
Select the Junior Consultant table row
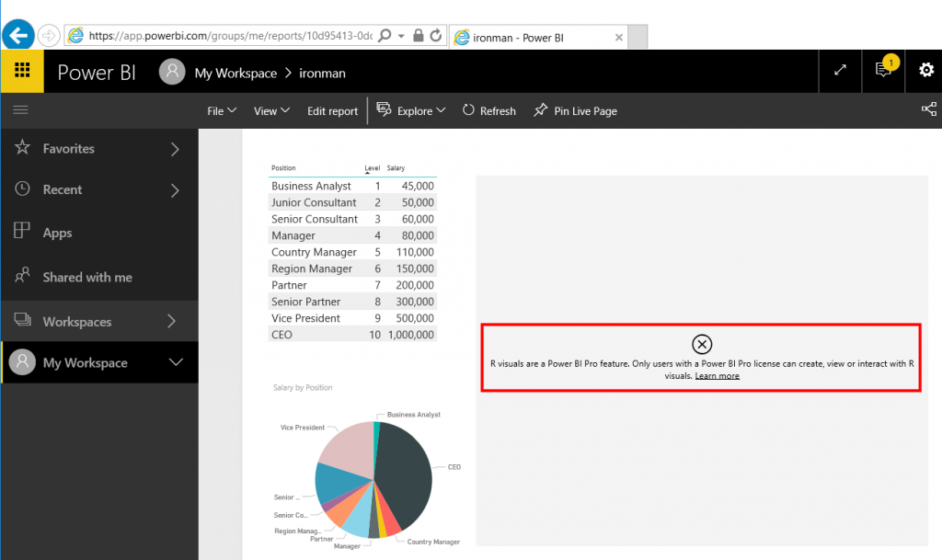pyautogui.click(x=352, y=202)
